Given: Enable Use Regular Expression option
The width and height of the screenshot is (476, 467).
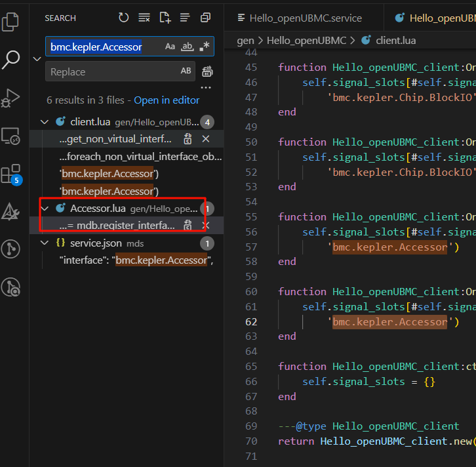Looking at the screenshot, I should click(x=205, y=47).
